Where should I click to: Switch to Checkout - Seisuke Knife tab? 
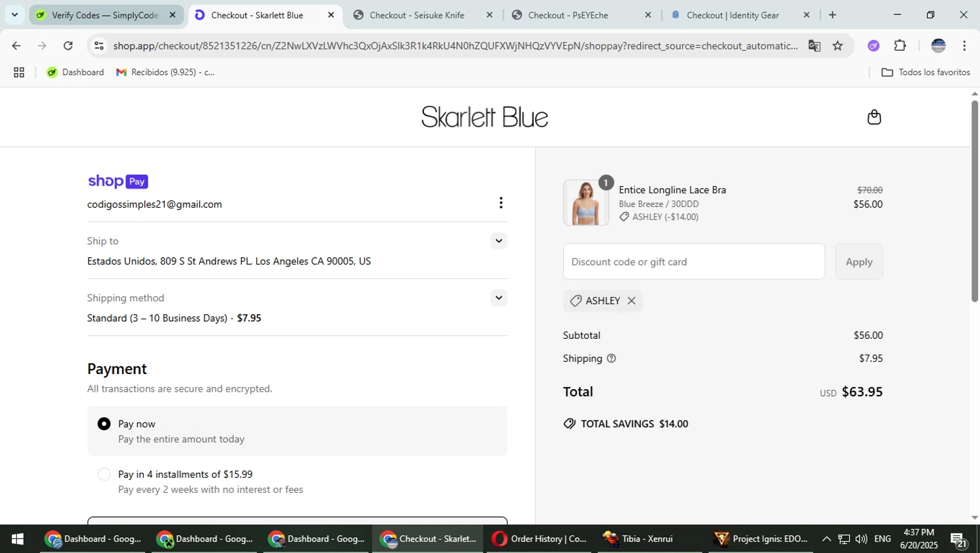point(423,15)
